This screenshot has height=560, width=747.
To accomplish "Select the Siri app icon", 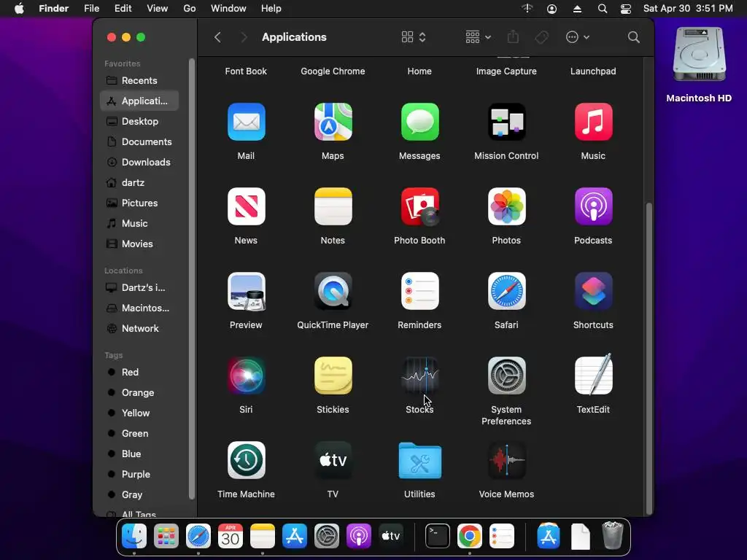I will [x=247, y=376].
